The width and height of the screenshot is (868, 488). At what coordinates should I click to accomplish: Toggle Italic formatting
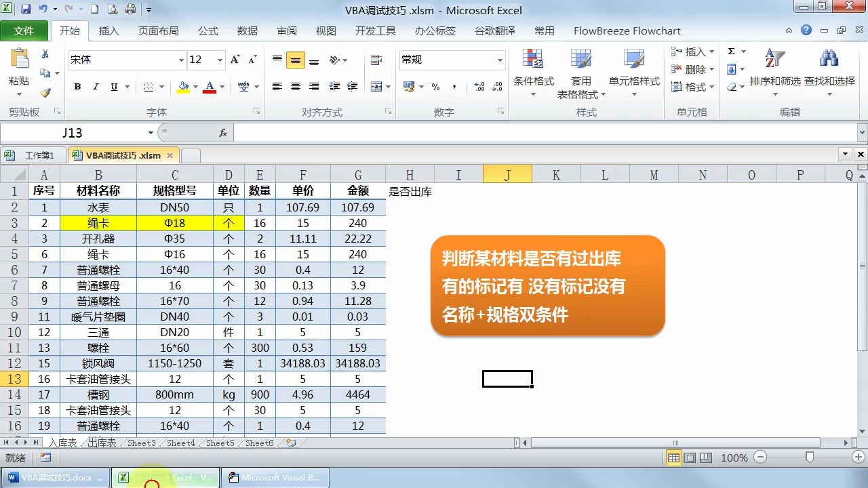(x=96, y=87)
